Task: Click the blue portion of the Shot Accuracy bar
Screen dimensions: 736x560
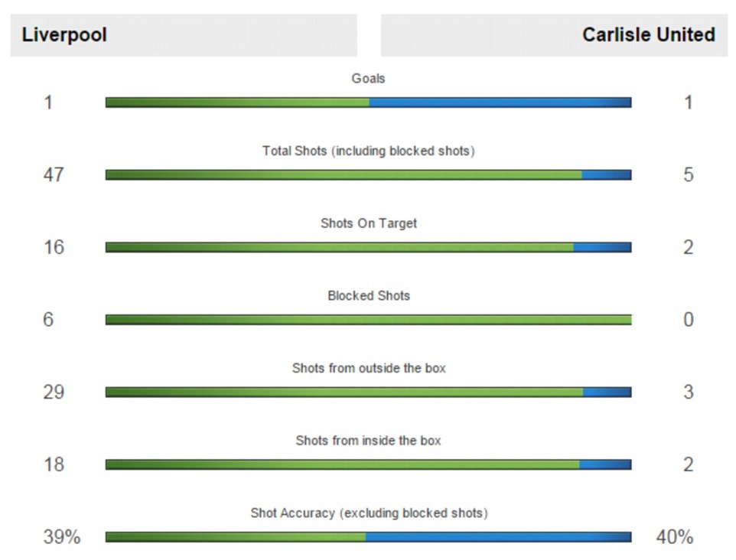Action: click(x=498, y=537)
